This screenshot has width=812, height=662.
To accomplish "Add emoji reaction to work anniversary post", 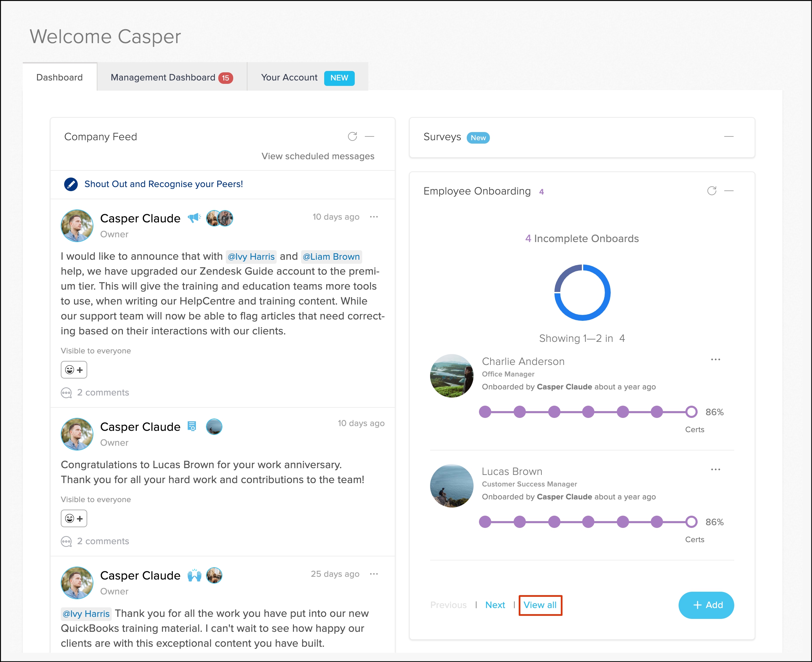I will point(74,519).
